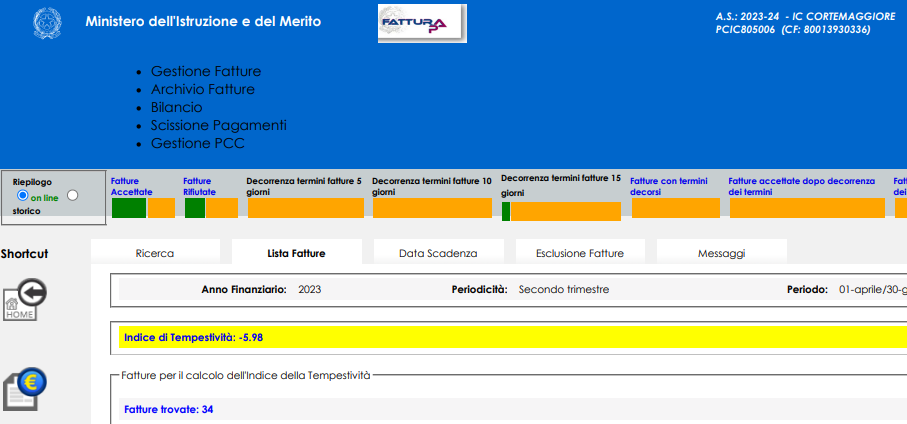Switch to the Data Scadenza tab
The width and height of the screenshot is (907, 424).
pos(438,253)
